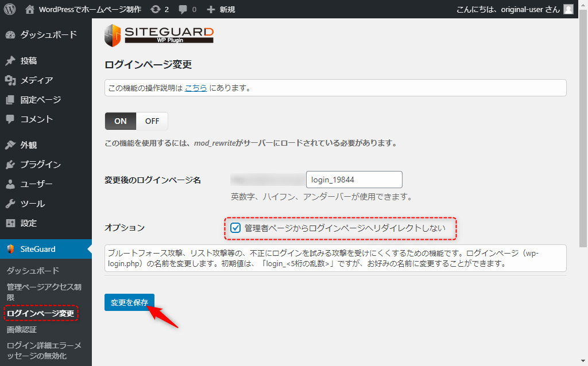Open こんにちは、original-user さん account menu

pos(515,9)
